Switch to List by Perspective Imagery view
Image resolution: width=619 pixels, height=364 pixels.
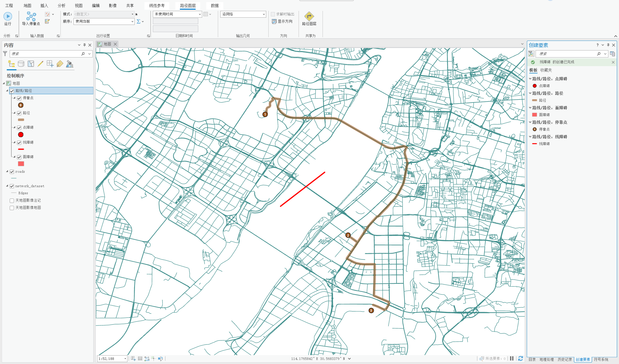click(69, 64)
